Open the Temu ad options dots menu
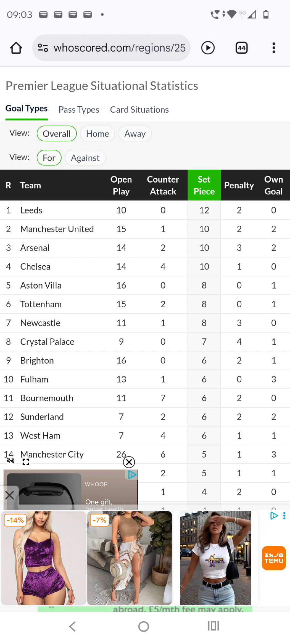Screen dimensions: 290x644 coord(284,516)
